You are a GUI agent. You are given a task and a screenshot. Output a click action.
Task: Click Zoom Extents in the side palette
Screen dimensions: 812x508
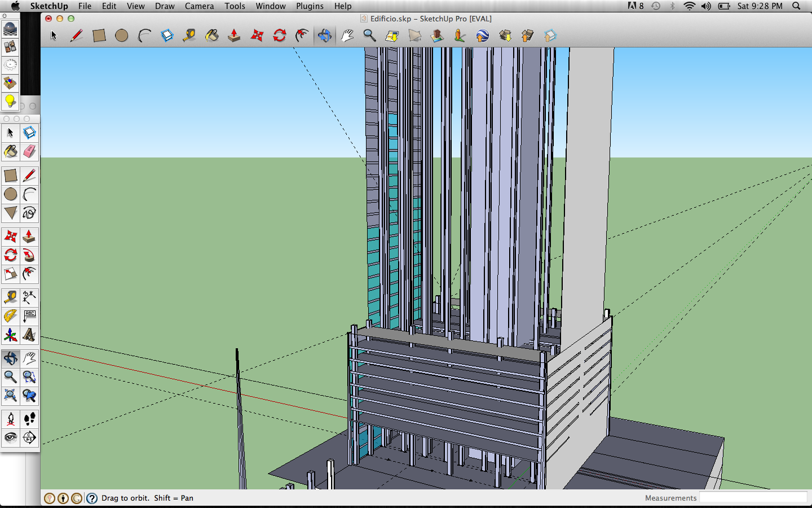coord(10,396)
